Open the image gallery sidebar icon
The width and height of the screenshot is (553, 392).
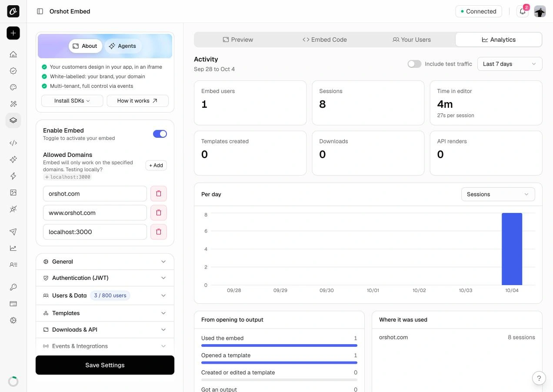tap(13, 193)
